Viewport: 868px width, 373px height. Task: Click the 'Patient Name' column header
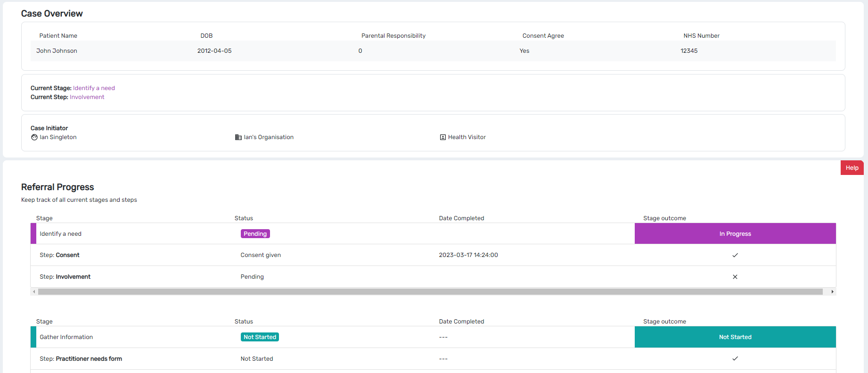pos(58,36)
